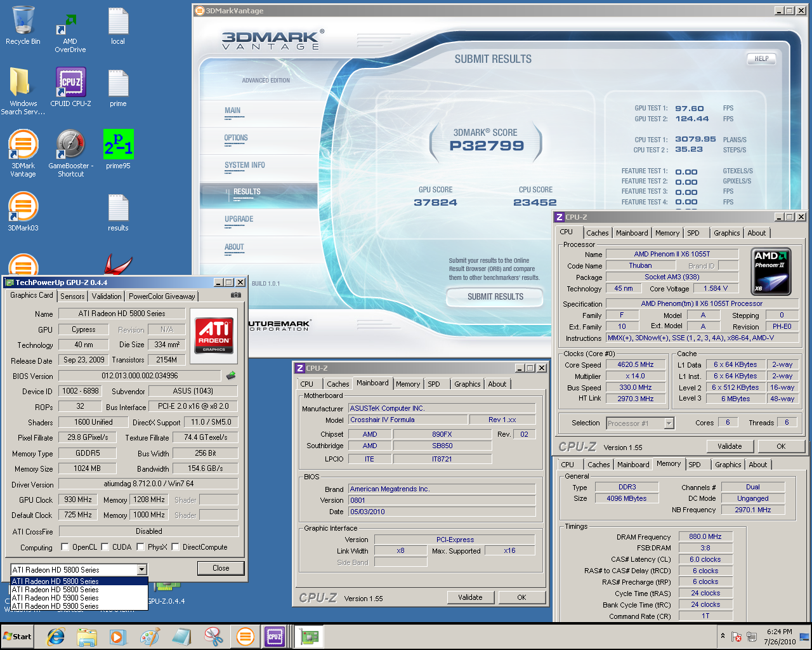Image resolution: width=812 pixels, height=650 pixels.
Task: Open the Start menu
Action: coord(18,637)
